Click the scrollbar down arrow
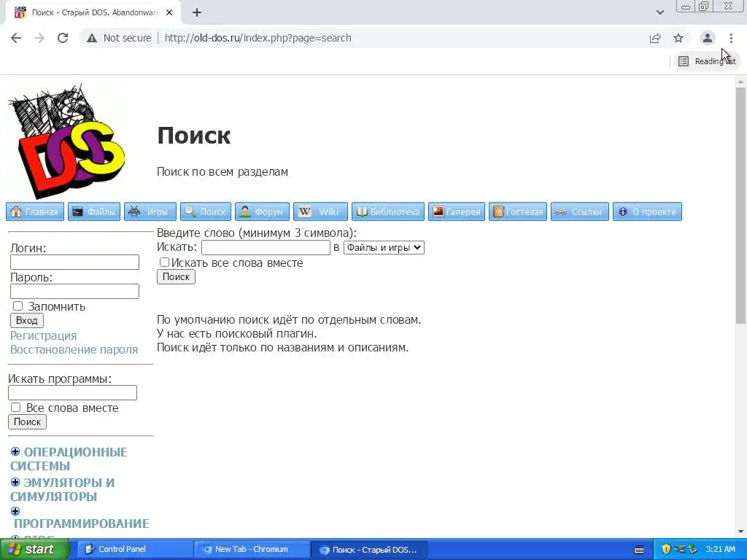This screenshot has height=560, width=747. click(740, 532)
